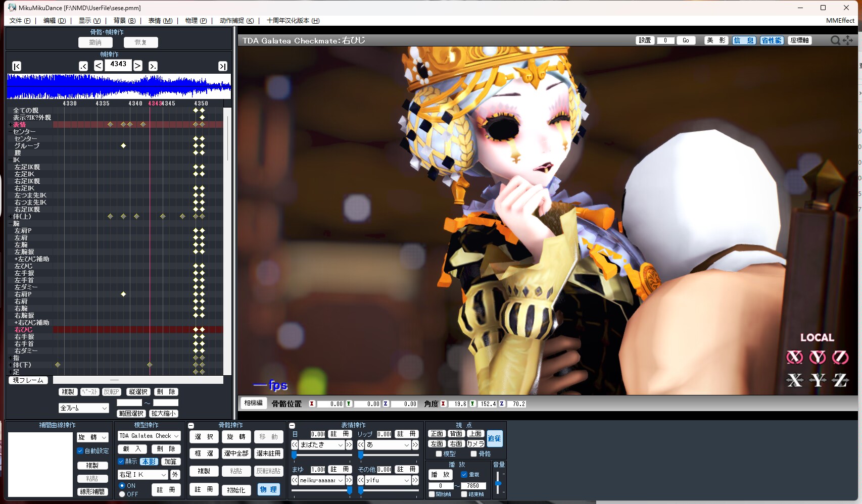Open the yifu other morph dropdown
Image resolution: width=862 pixels, height=504 pixels.
pyautogui.click(x=388, y=480)
